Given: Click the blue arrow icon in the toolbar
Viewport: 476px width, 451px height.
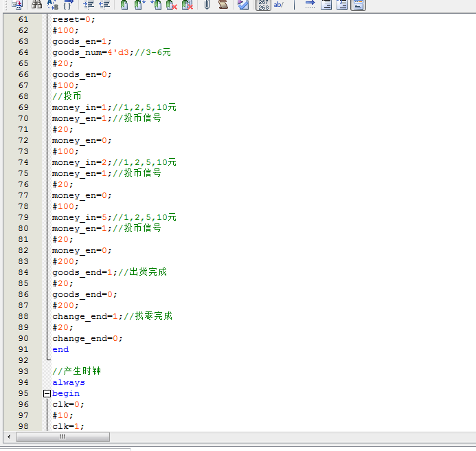Looking at the screenshot, I should click(x=310, y=5).
